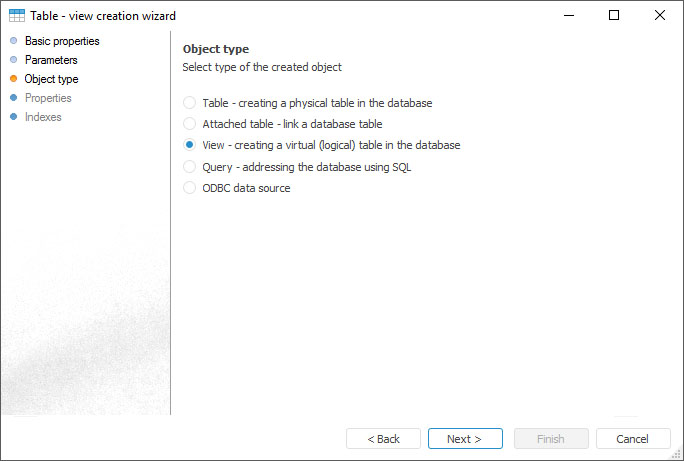Click the Properties step bullet icon
The height and width of the screenshot is (461, 684).
coord(13,98)
